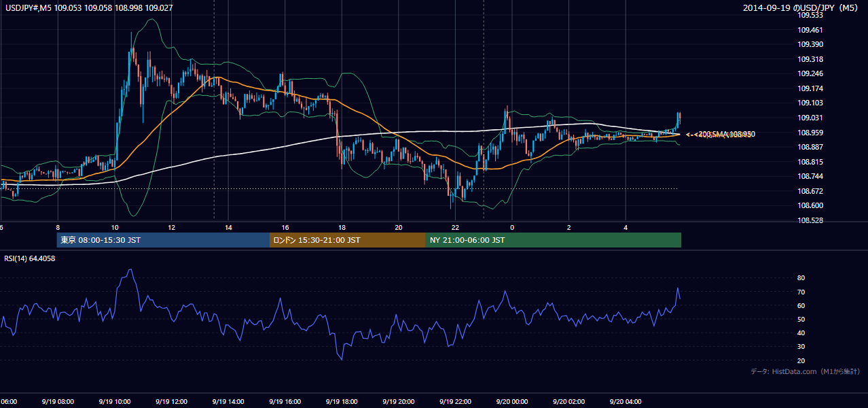Click hour label 22 under the price chart
The width and height of the screenshot is (868, 408).
pos(455,228)
